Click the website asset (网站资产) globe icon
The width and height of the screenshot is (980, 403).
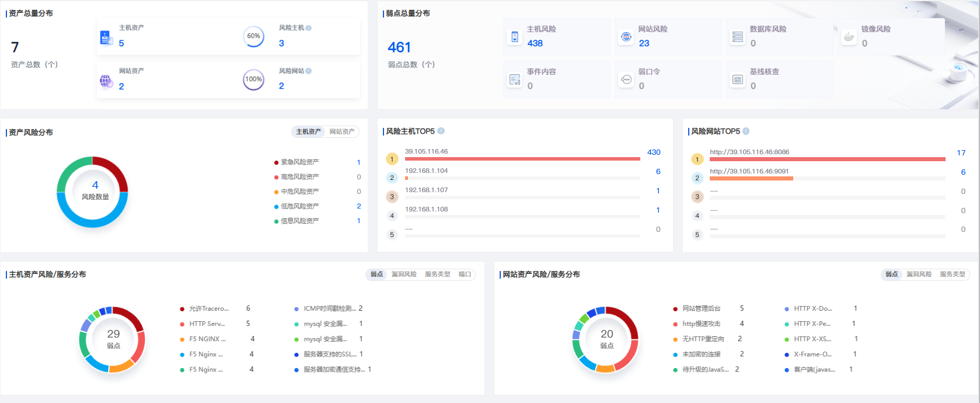[x=106, y=81]
